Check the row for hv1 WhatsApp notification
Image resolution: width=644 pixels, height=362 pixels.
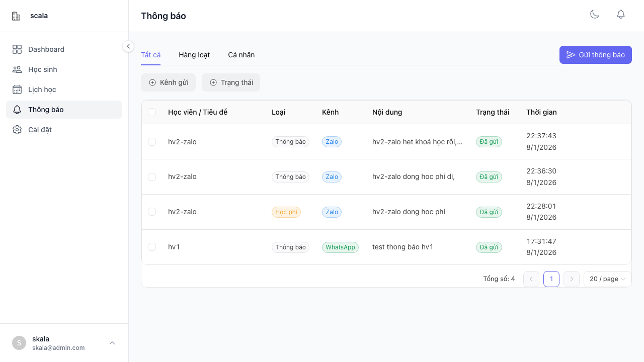[x=152, y=247]
